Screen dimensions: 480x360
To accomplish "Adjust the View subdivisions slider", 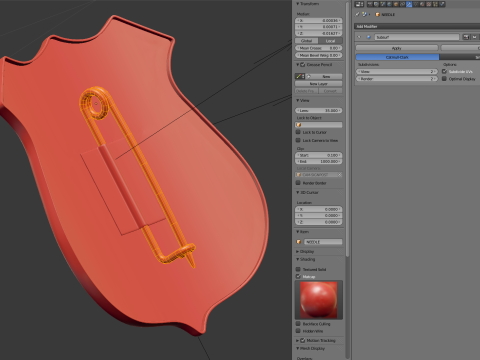I will point(397,72).
